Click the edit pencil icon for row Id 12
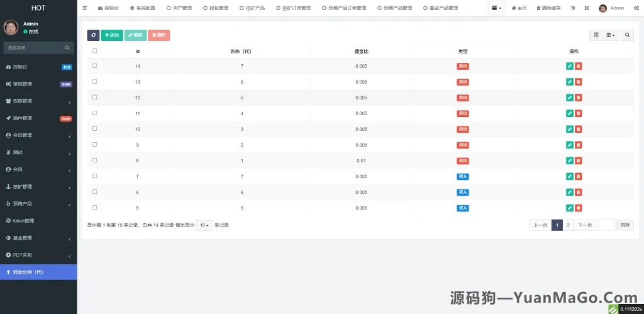Viewport: 644px width, 314px height. click(x=570, y=98)
